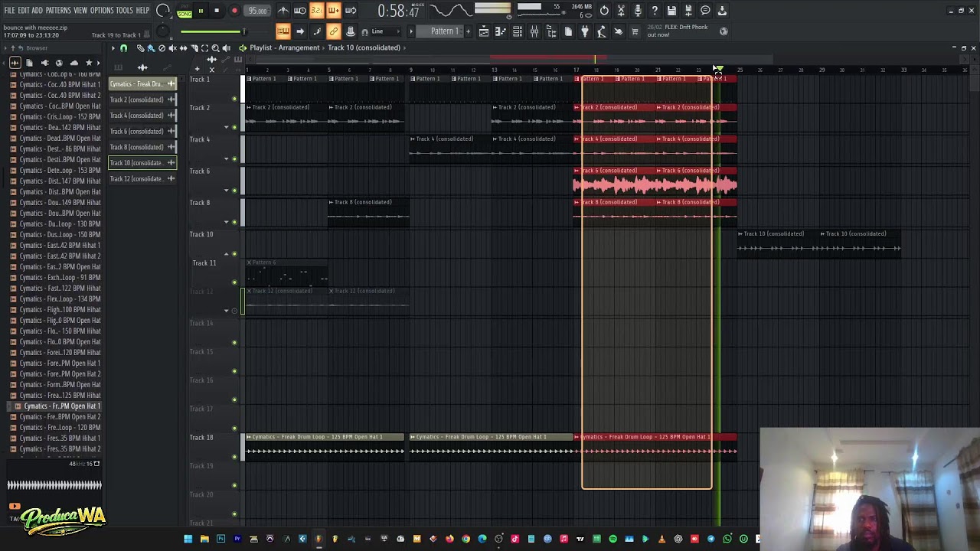Expand the Track 4 group arrow
The width and height of the screenshot is (980, 551).
[x=226, y=158]
